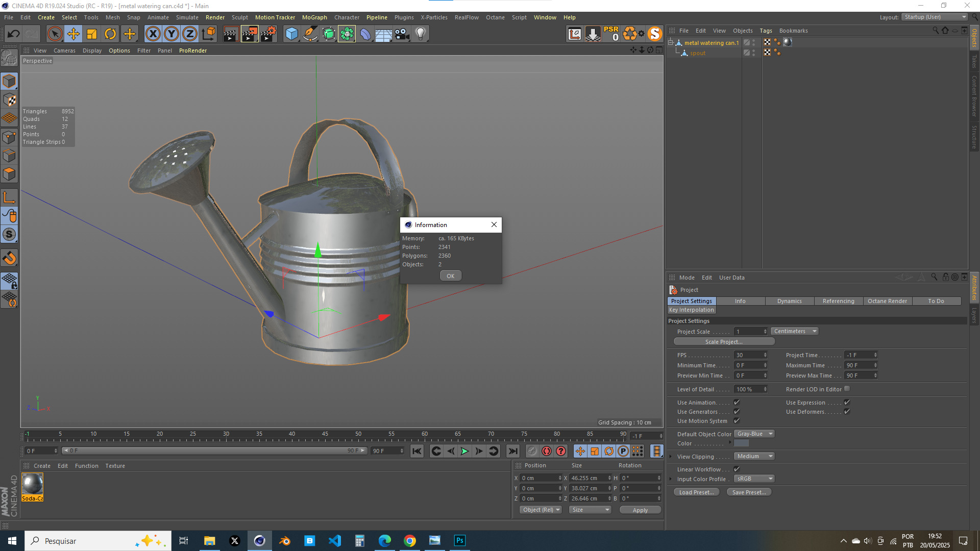Collapse metal watering can.1 tree node

tap(671, 43)
